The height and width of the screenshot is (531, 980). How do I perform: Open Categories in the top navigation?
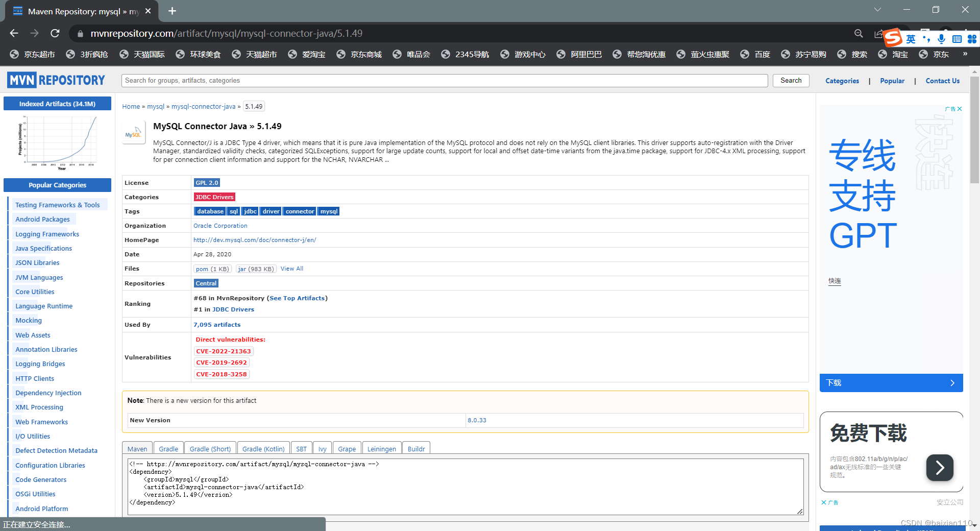click(x=842, y=81)
